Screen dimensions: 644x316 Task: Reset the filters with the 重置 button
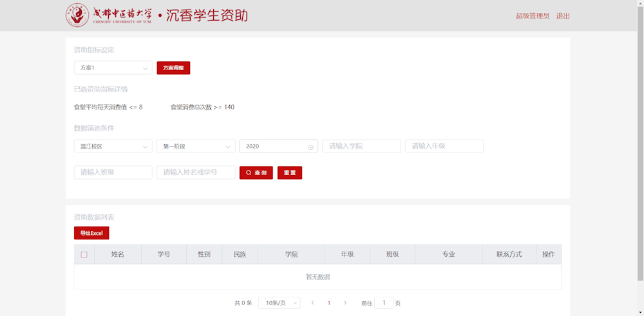click(290, 172)
